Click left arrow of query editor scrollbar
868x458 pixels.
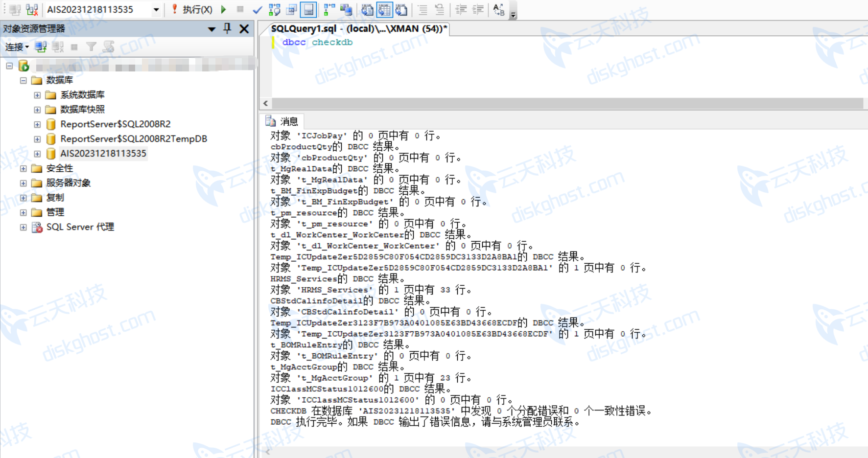tap(265, 103)
